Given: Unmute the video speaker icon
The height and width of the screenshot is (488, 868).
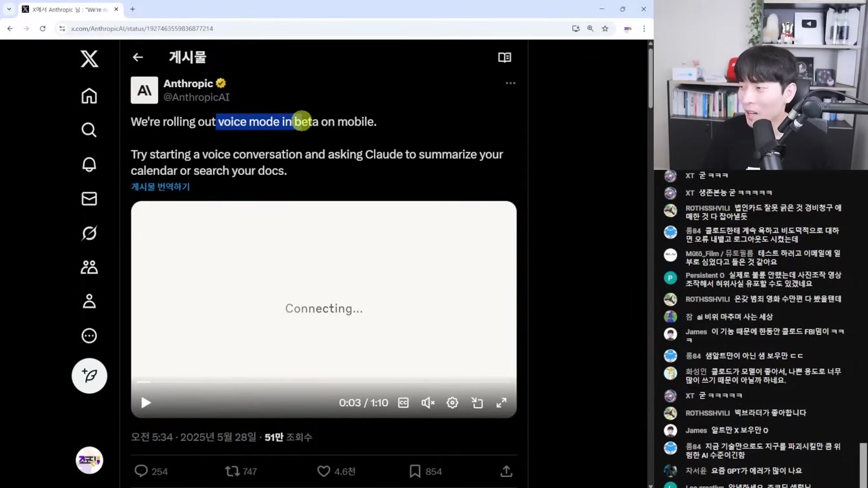Looking at the screenshot, I should [x=428, y=403].
